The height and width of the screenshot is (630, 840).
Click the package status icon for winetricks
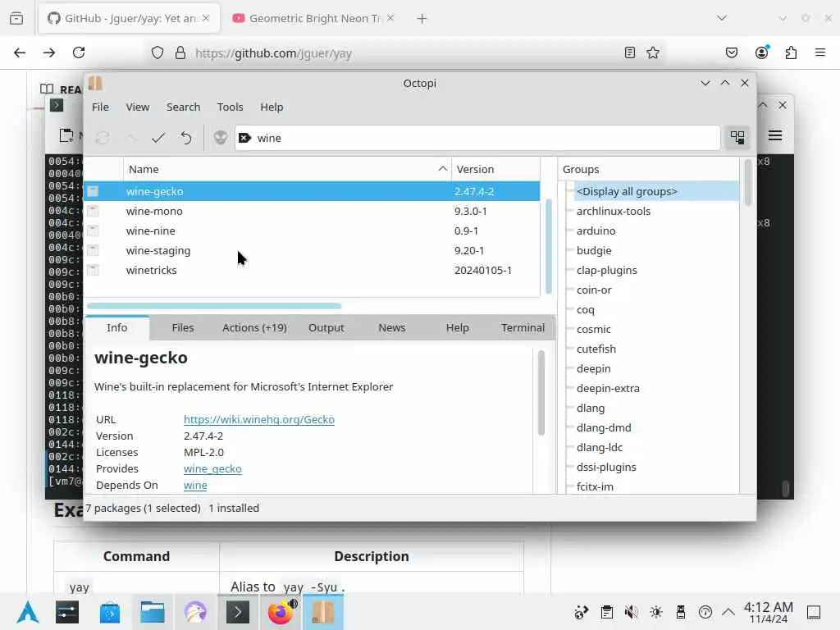click(93, 270)
